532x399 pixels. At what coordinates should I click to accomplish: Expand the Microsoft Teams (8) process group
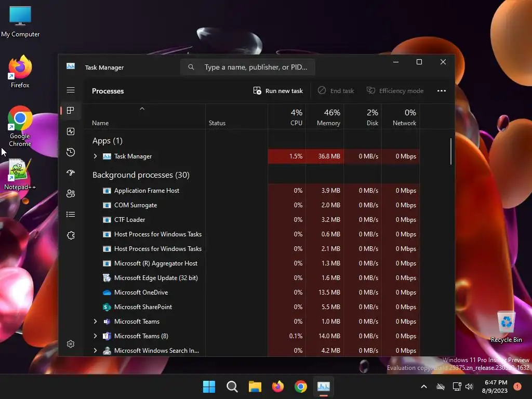click(96, 336)
